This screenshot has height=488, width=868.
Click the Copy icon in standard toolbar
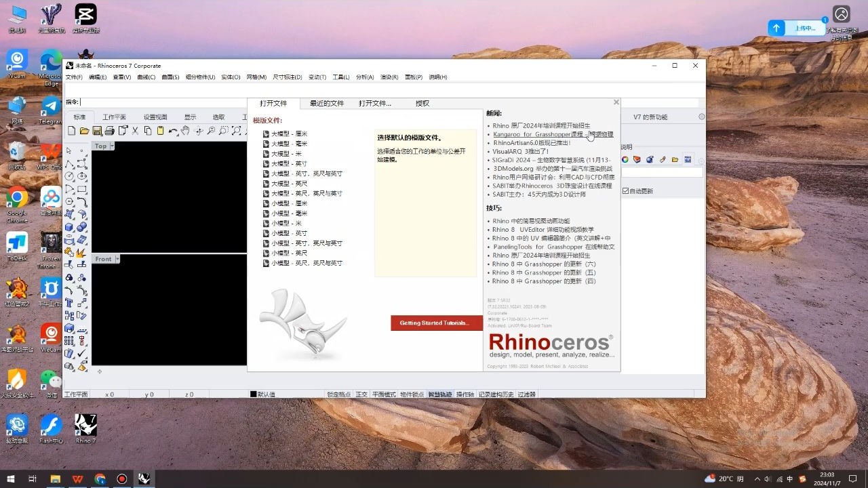coord(148,131)
